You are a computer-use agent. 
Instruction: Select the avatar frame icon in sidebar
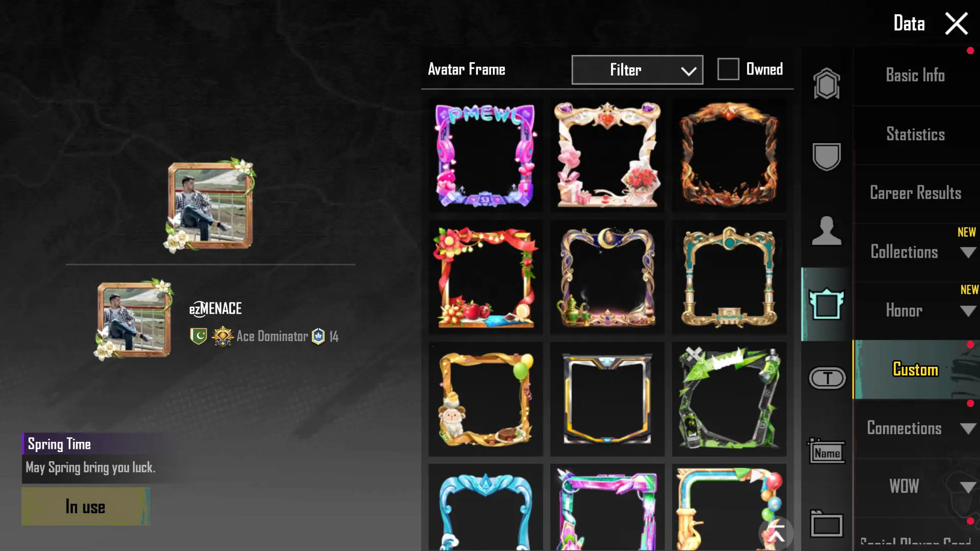coord(826,304)
